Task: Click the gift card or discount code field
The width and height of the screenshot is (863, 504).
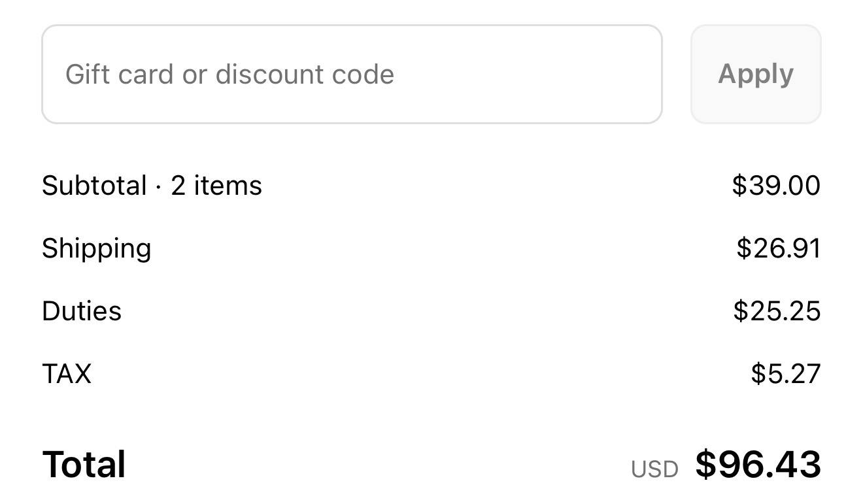Action: (352, 75)
